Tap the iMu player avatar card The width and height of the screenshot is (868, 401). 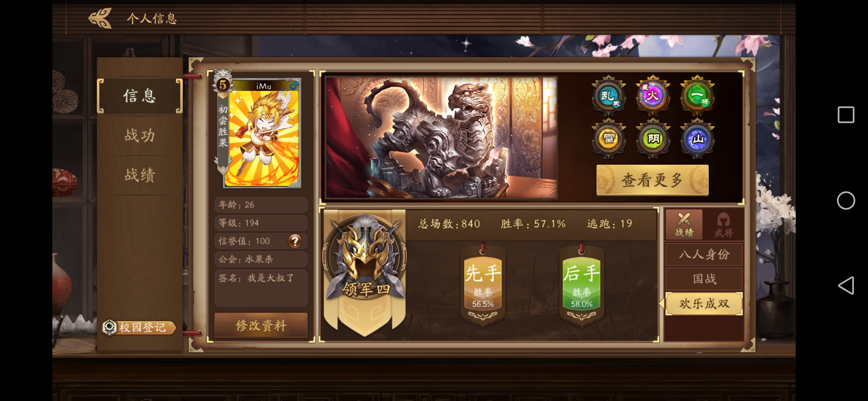click(262, 134)
